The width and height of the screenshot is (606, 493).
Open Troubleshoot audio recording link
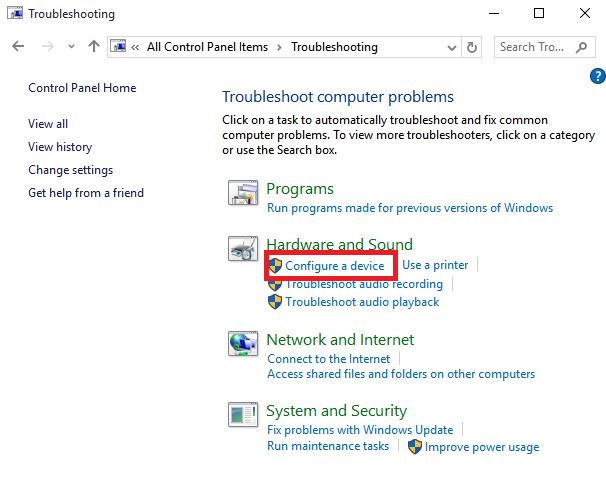[364, 284]
